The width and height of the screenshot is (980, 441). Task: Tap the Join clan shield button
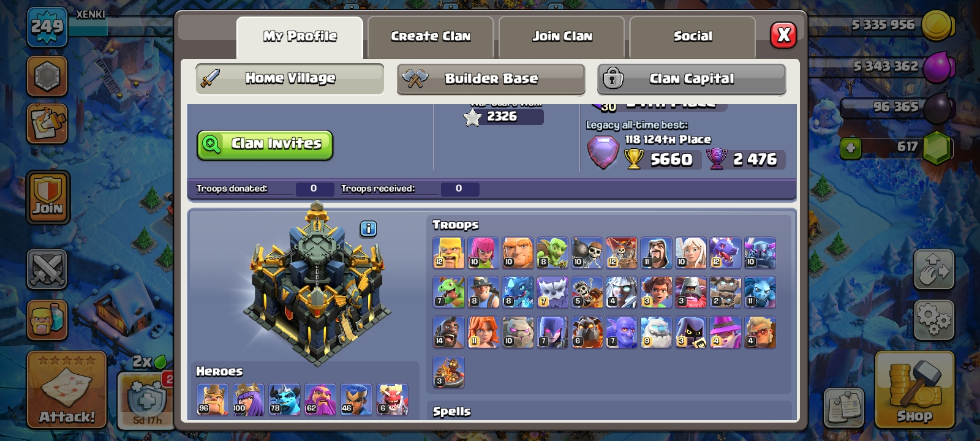click(x=48, y=197)
